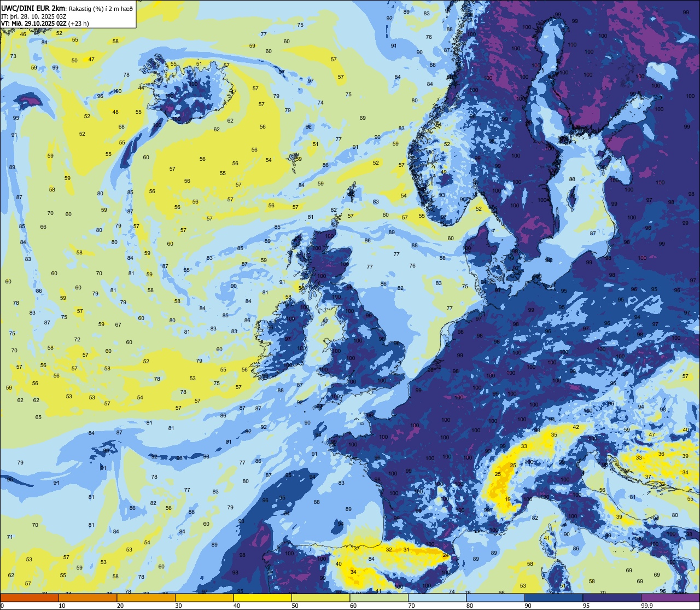
Task: Click the 'VT: Mið. 29.10.2025 02Z' line
Action: (34, 24)
